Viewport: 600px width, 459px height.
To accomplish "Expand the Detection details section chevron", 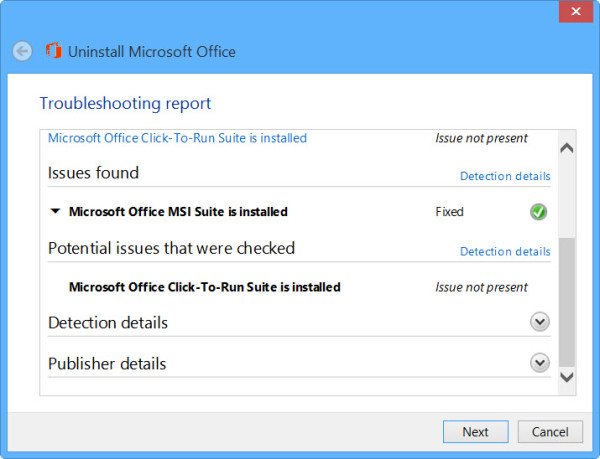I will coord(540,322).
